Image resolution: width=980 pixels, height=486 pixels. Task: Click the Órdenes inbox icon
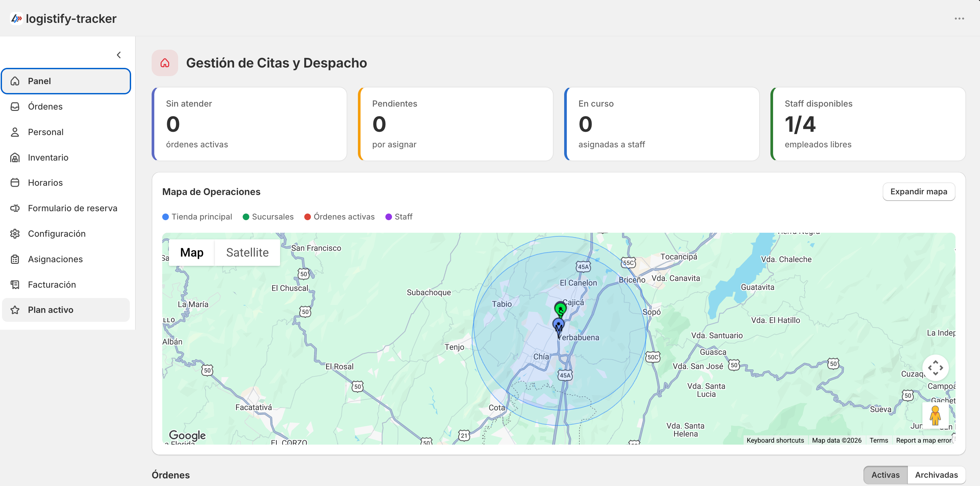pos(15,107)
